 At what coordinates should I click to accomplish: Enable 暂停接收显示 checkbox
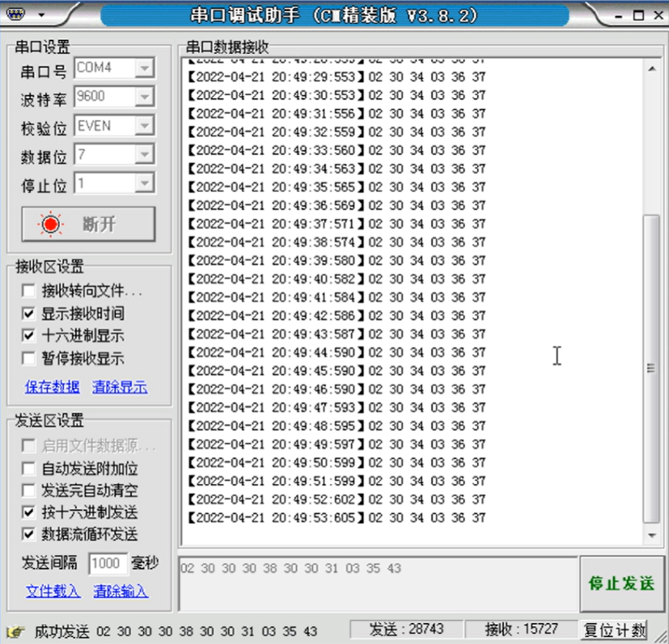[x=29, y=358]
